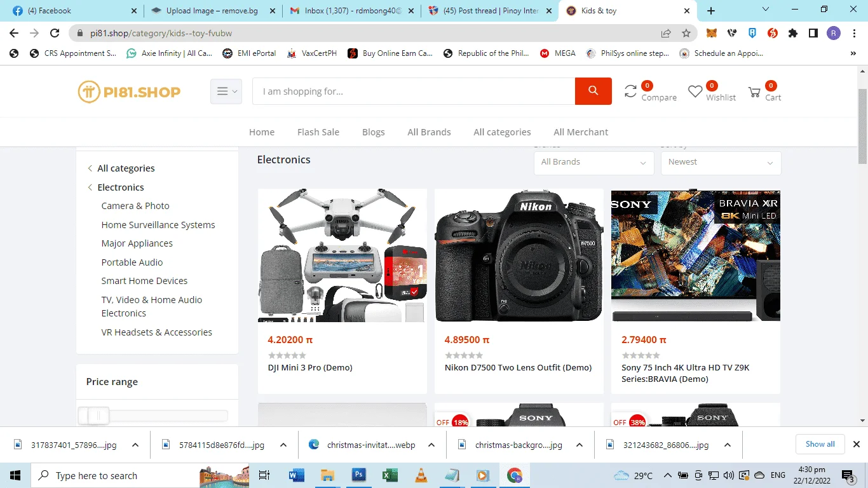Open Microsoft Word from the taskbar
This screenshot has width=868, height=488.
coord(296,475)
